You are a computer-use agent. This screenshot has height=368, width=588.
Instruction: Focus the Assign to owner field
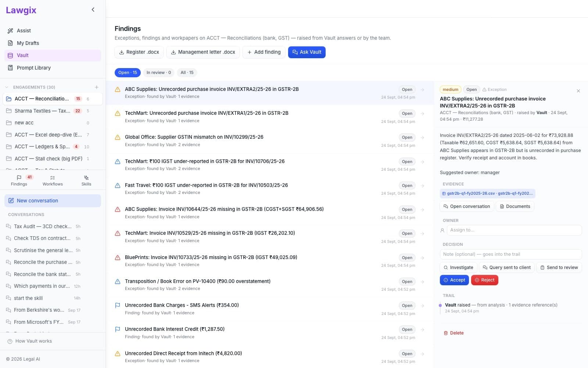point(514,230)
